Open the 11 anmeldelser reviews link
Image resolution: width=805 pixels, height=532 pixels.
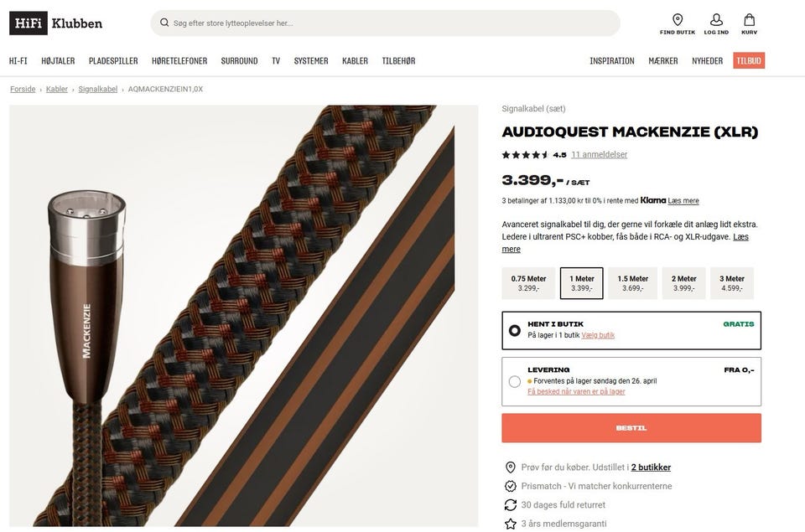(599, 154)
